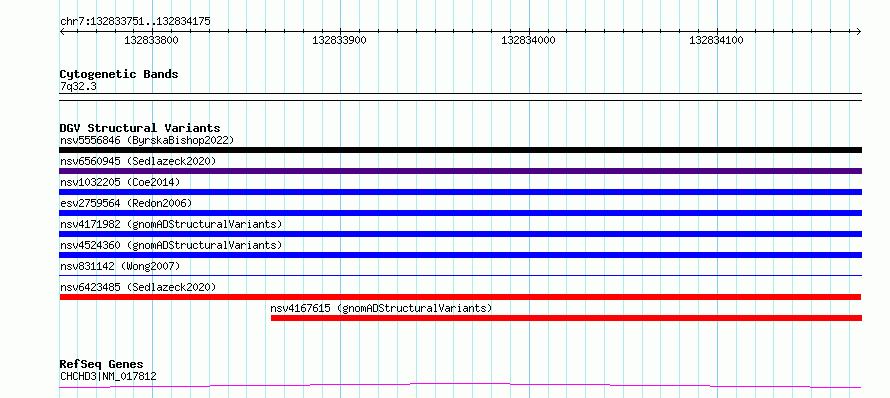The image size is (890, 398).
Task: Open the nsv831142 (Wong2007) variant label
Action: coord(120,266)
